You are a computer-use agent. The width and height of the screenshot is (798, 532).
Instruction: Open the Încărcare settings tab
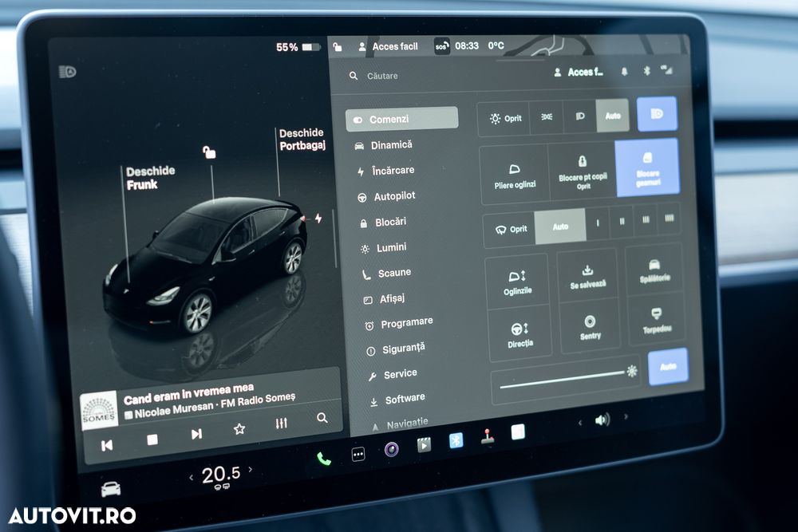385,171
